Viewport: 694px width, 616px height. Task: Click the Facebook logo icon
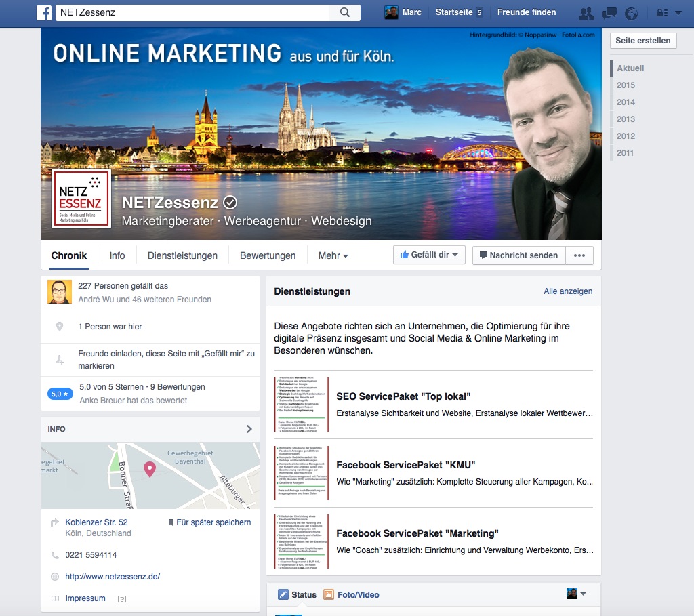tap(44, 12)
